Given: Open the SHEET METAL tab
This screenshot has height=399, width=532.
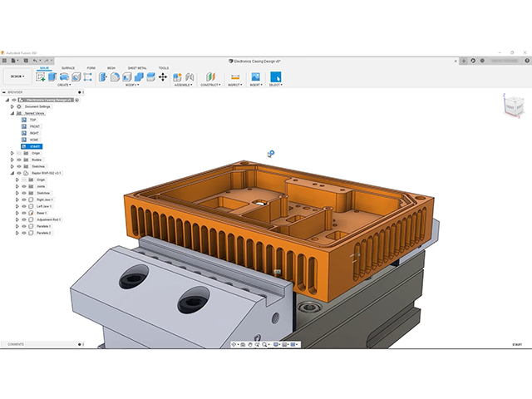Looking at the screenshot, I should 136,68.
